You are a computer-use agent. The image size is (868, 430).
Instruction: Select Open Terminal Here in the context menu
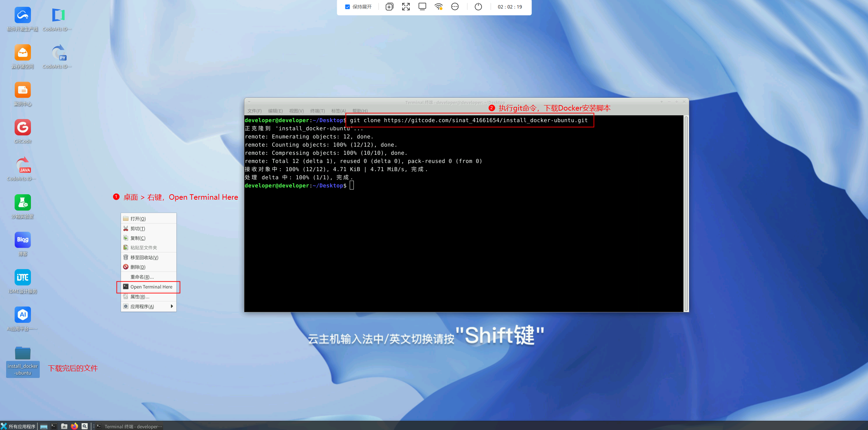151,287
